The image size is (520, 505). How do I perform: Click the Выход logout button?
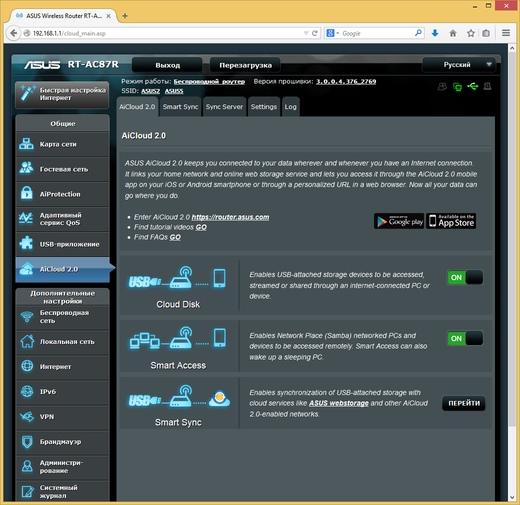(x=167, y=65)
